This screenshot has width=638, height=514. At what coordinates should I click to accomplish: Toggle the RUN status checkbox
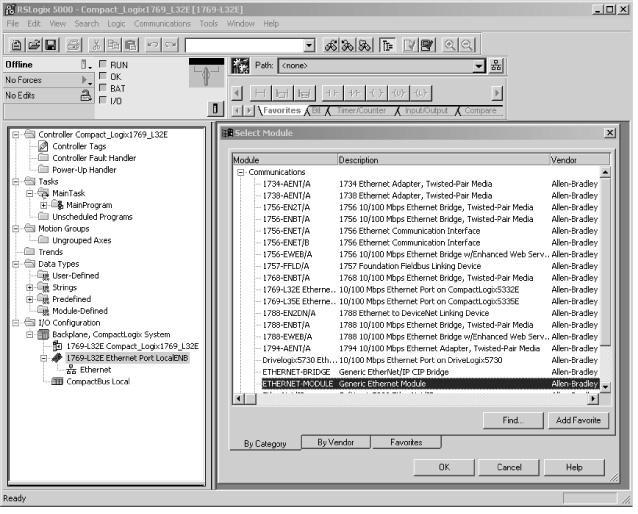[103, 64]
